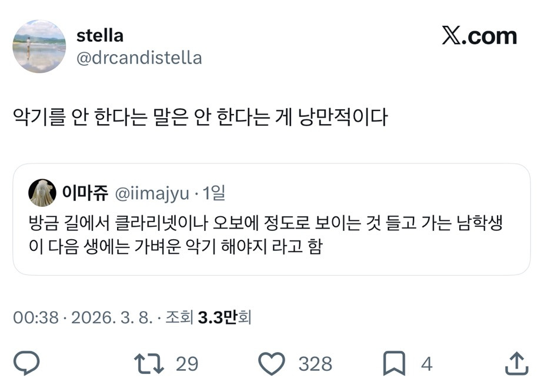Like the post with heart icon
This screenshot has width=541, height=392.
pos(272,364)
